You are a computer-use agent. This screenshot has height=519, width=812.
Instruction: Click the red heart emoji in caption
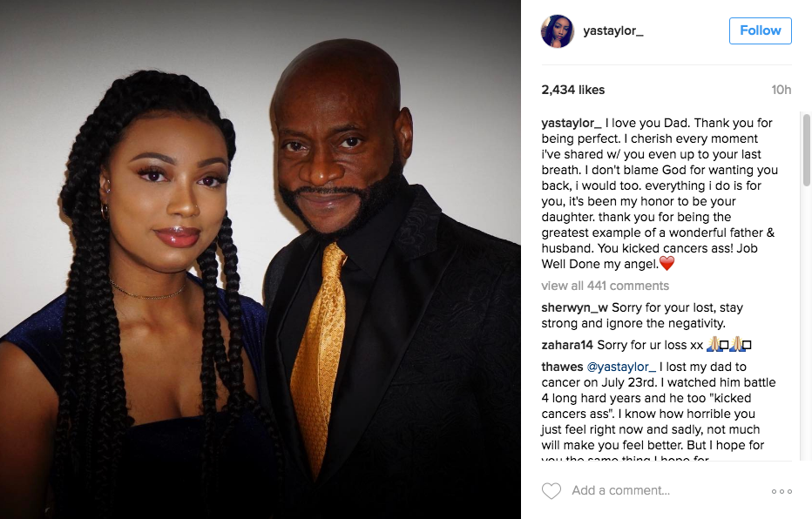point(667,263)
